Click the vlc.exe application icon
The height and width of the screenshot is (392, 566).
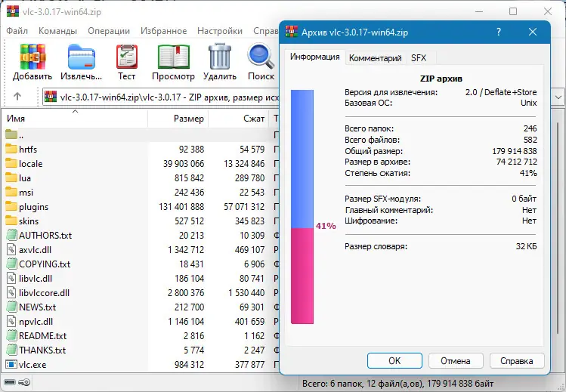(11, 364)
